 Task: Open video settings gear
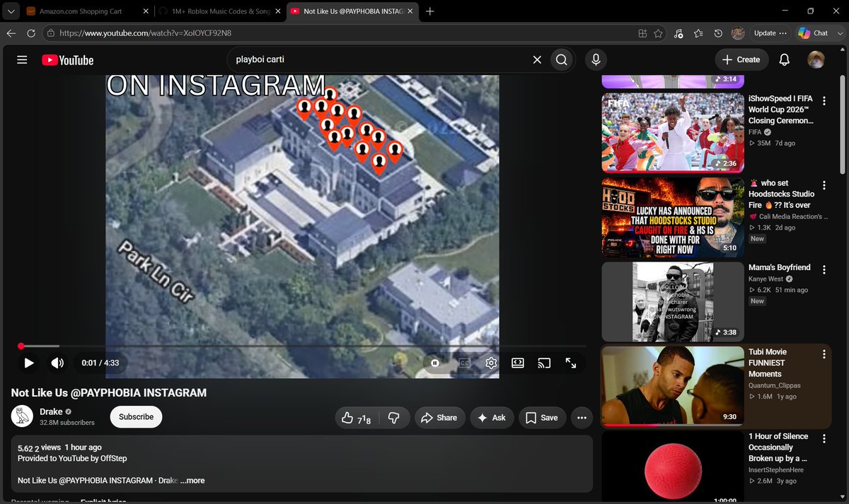[x=491, y=363]
